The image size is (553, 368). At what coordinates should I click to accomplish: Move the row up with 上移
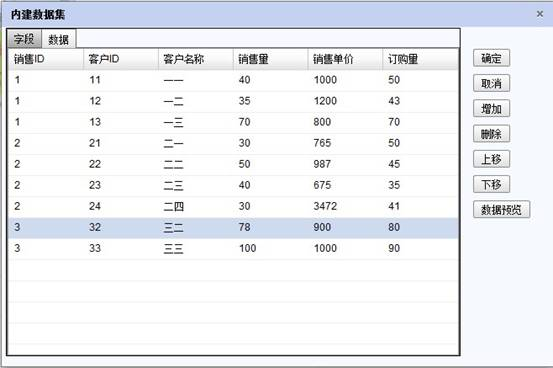pyautogui.click(x=491, y=159)
